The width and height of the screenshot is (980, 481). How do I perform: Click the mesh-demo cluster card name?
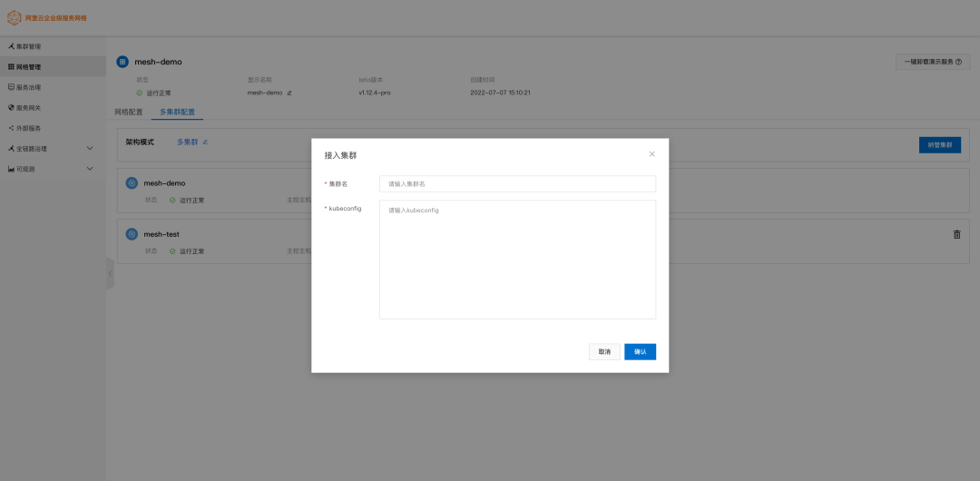coord(164,183)
